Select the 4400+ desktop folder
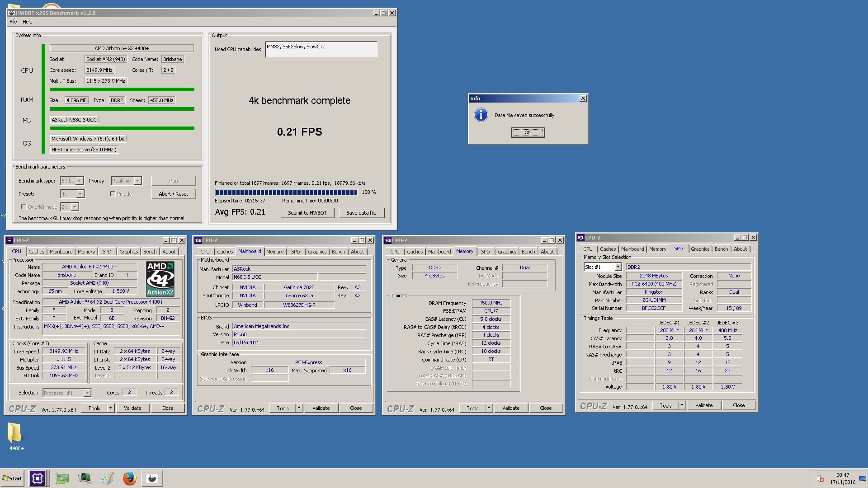This screenshot has height=488, width=868. point(16,436)
